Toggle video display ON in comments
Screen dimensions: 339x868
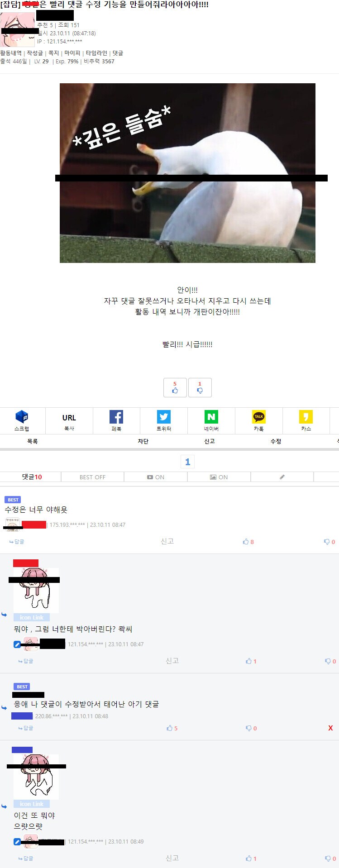pos(155,477)
